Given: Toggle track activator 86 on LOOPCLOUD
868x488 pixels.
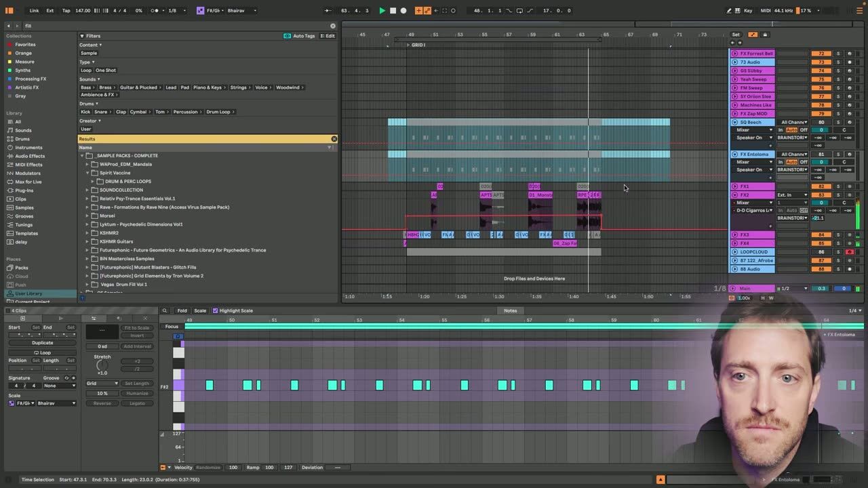Looking at the screenshot, I should (x=821, y=252).
